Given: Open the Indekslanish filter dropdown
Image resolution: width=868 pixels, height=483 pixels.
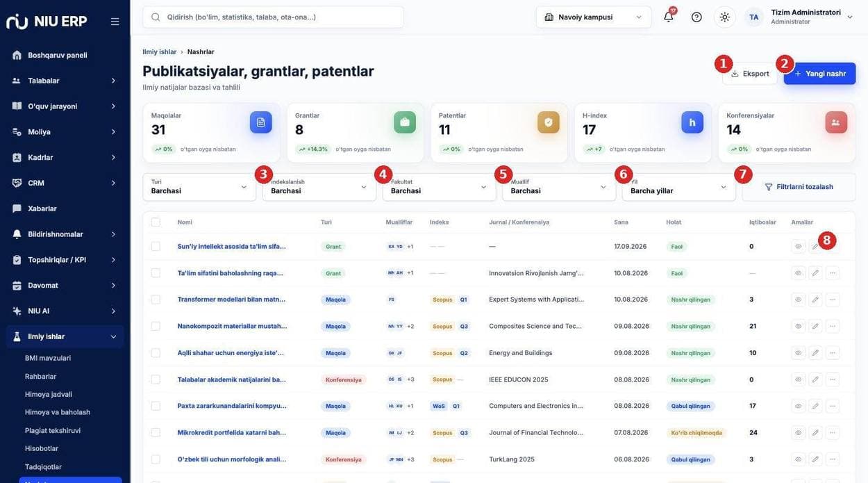Looking at the screenshot, I should tap(319, 187).
